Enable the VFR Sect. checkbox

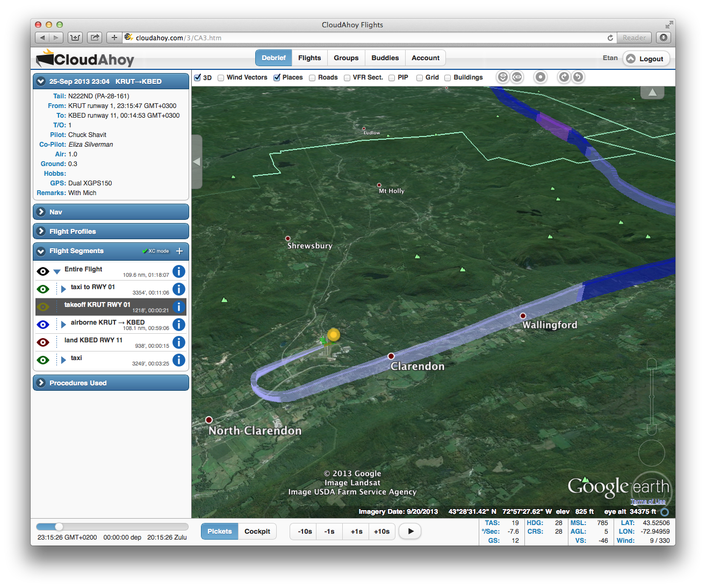pos(347,78)
